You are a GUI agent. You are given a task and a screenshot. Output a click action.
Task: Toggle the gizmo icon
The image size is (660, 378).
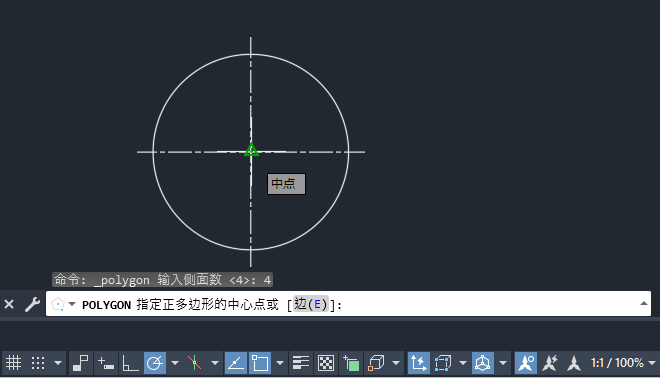coord(482,362)
